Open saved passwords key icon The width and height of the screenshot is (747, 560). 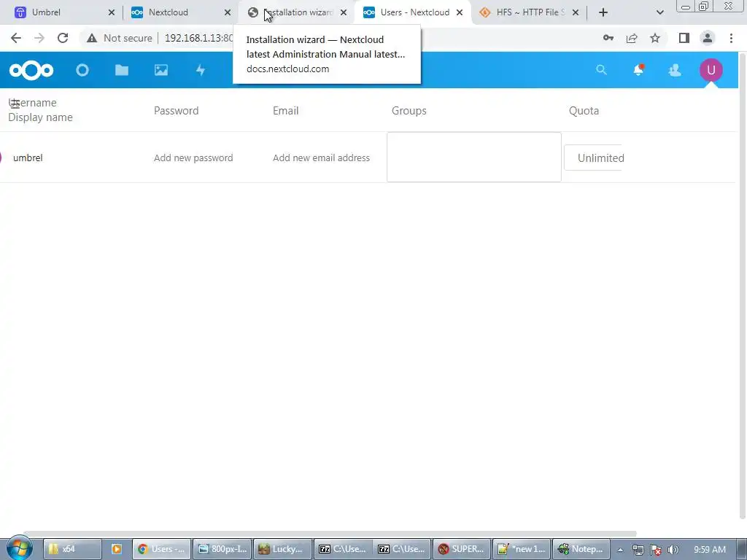coord(608,38)
